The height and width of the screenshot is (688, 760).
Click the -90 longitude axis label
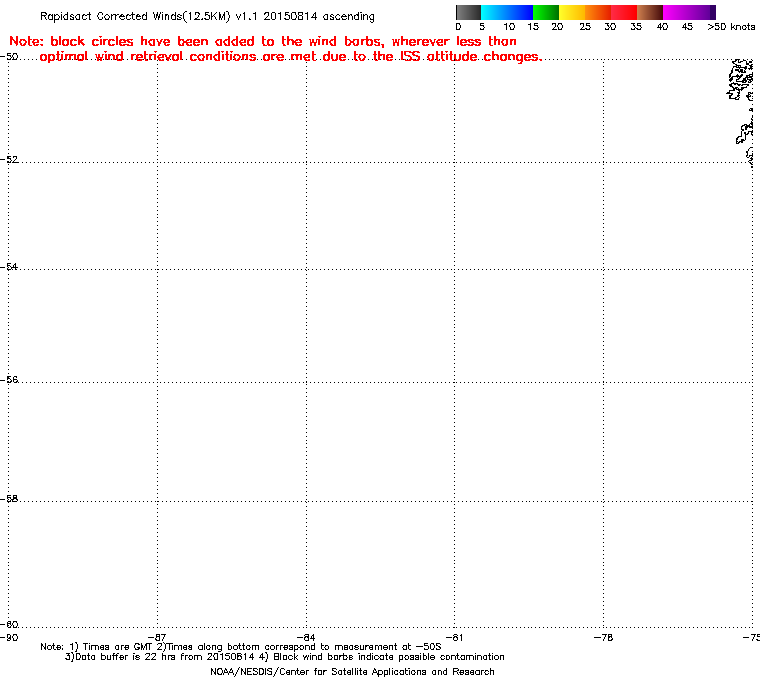[x=9, y=637]
